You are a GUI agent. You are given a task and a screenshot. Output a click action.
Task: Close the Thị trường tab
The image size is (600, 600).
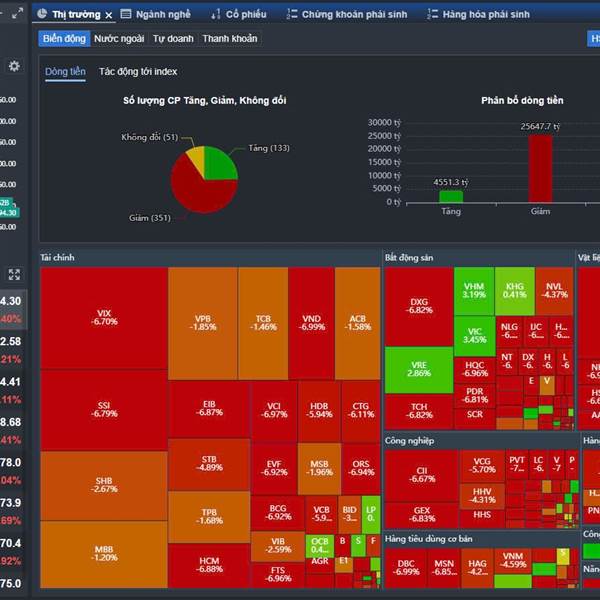[x=109, y=15]
